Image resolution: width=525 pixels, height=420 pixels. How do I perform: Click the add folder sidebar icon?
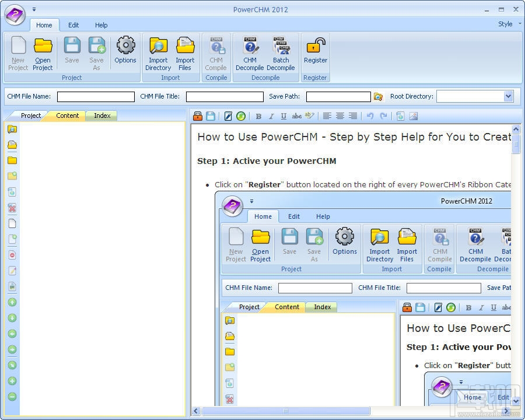pos(12,176)
